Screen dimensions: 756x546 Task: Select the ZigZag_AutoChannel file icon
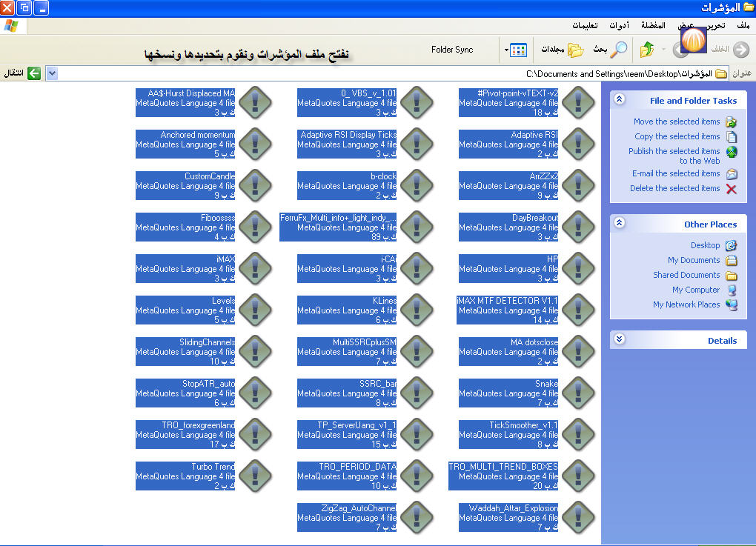coord(417,516)
